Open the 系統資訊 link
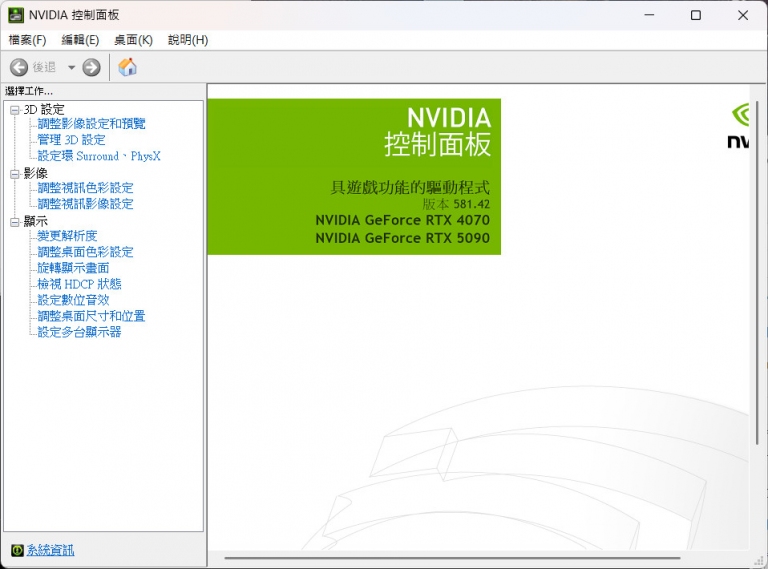The height and width of the screenshot is (569, 768). click(50, 550)
